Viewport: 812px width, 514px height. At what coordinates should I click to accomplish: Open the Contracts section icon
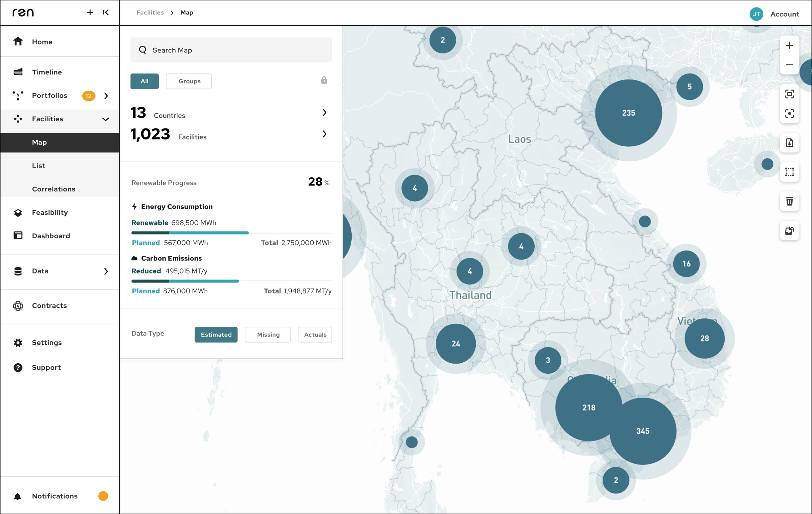(17, 306)
